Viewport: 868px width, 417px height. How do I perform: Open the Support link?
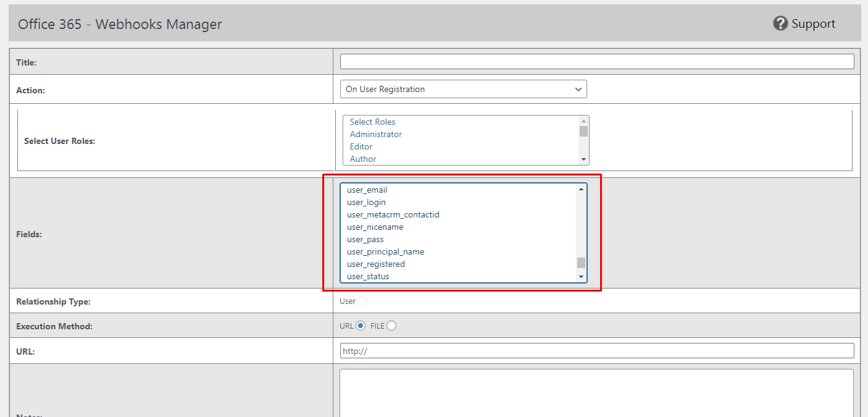click(x=813, y=23)
